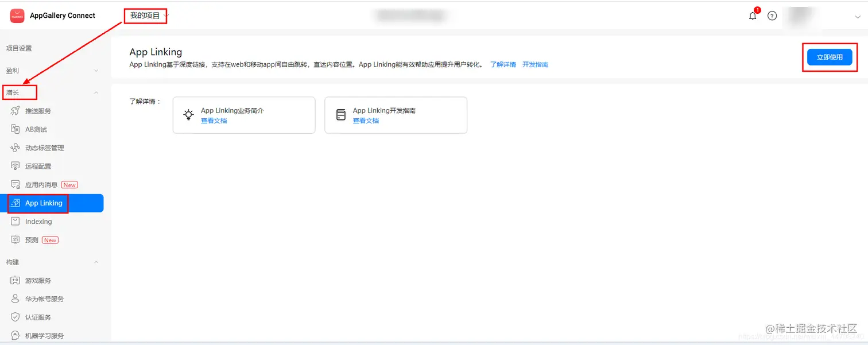Click the 立即使用 button
This screenshot has width=868, height=345.
tap(829, 57)
